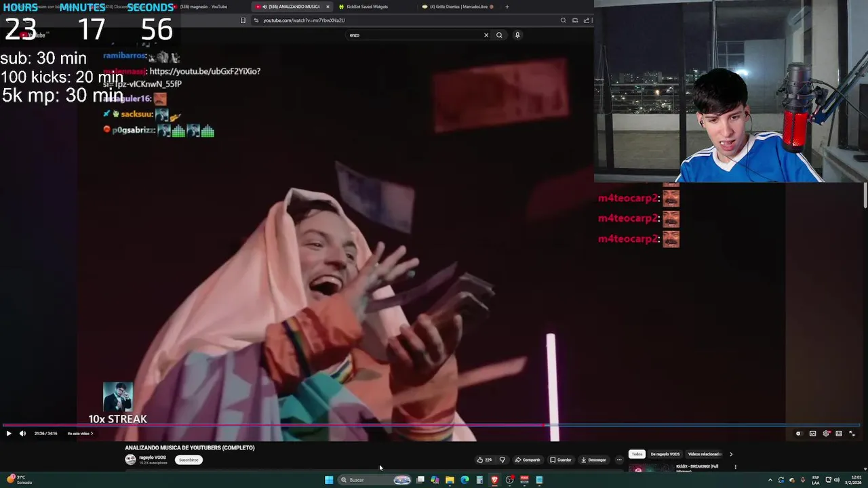Open the Windows Start menu

point(329,480)
